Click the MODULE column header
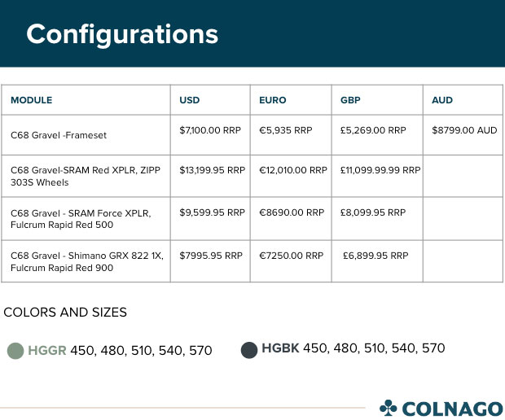 point(32,100)
